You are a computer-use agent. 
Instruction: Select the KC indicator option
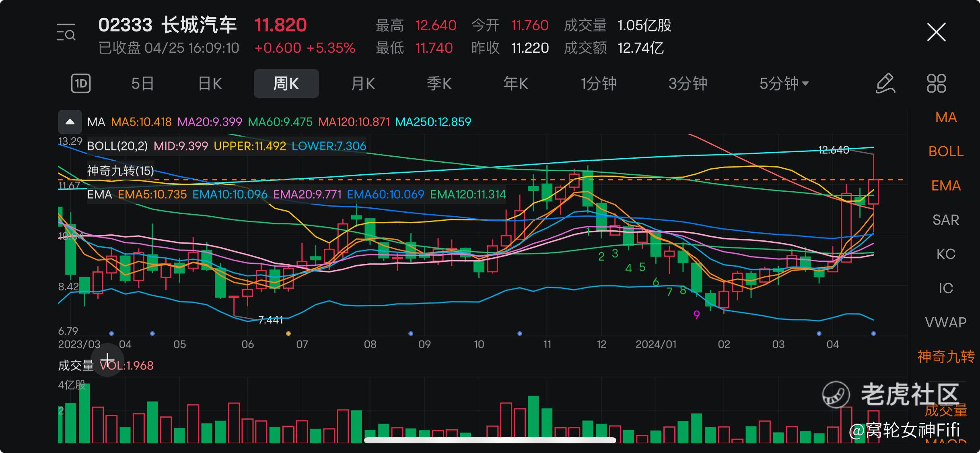(945, 254)
